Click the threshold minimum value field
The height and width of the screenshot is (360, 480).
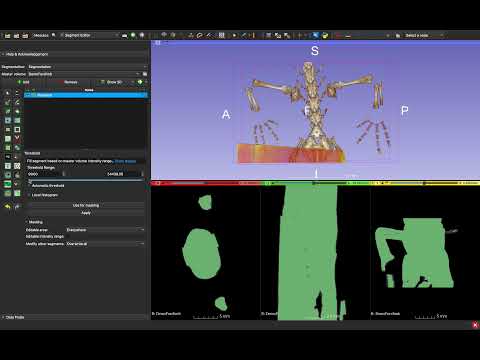(x=46, y=174)
